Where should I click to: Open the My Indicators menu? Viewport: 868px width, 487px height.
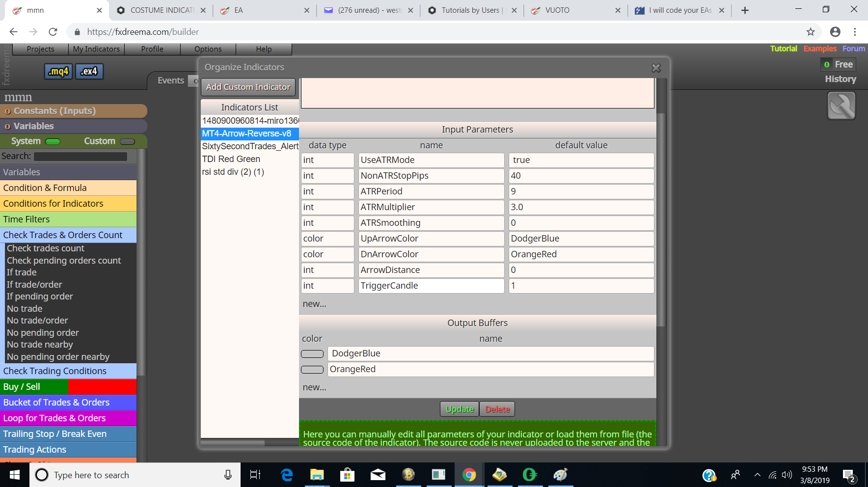96,49
